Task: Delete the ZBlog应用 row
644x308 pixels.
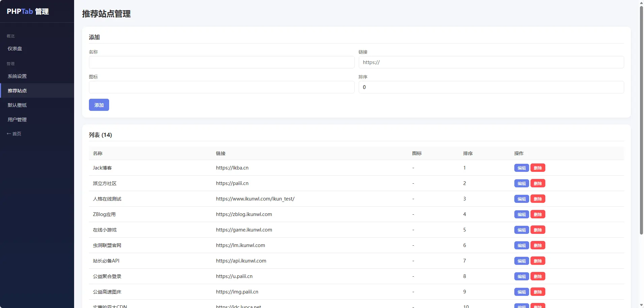Action: (538, 214)
